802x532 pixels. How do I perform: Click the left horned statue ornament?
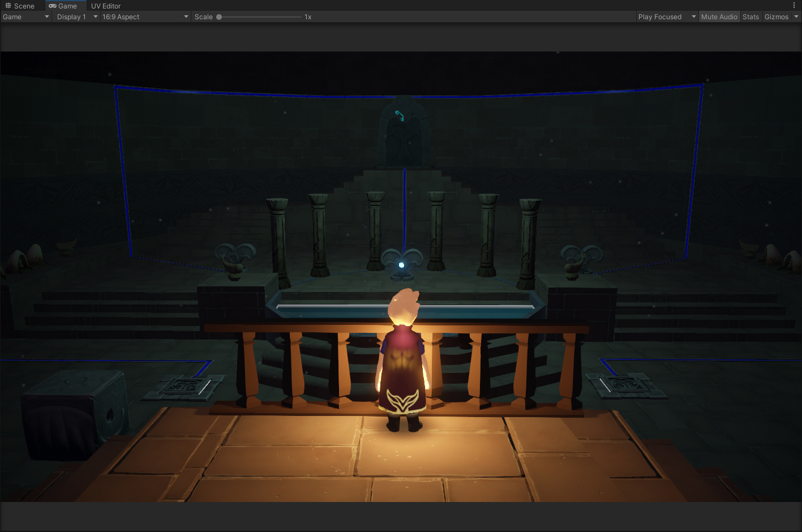pos(234,258)
